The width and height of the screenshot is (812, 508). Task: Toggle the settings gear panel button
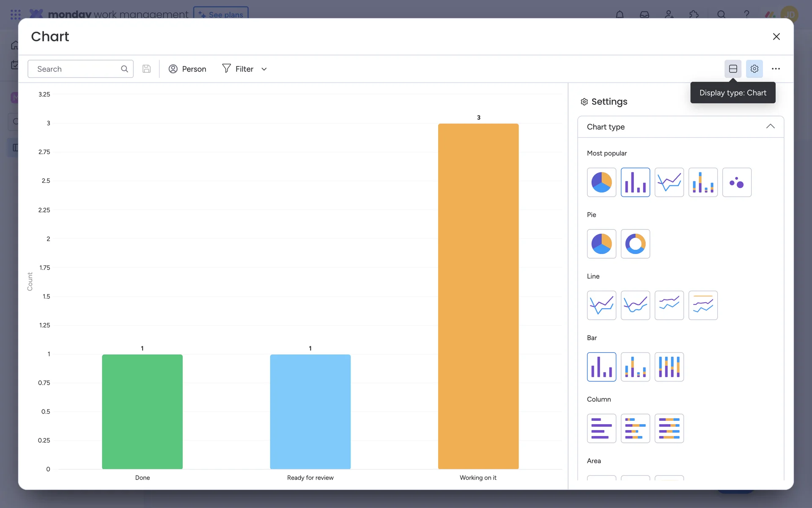coord(754,69)
